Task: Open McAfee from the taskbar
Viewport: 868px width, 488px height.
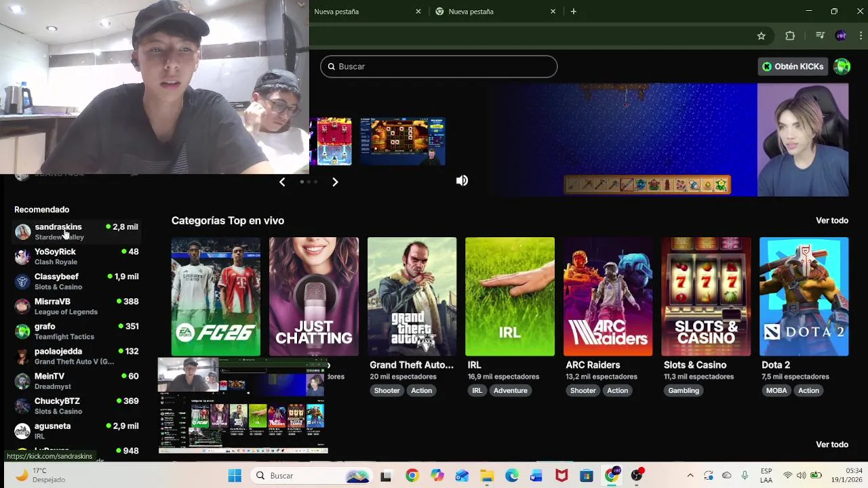Action: point(561,476)
